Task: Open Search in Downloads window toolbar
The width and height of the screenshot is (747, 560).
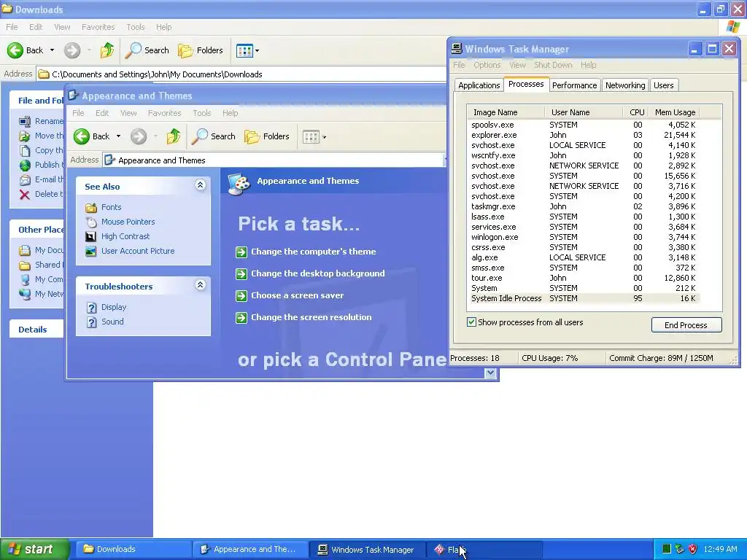Action: 147,50
